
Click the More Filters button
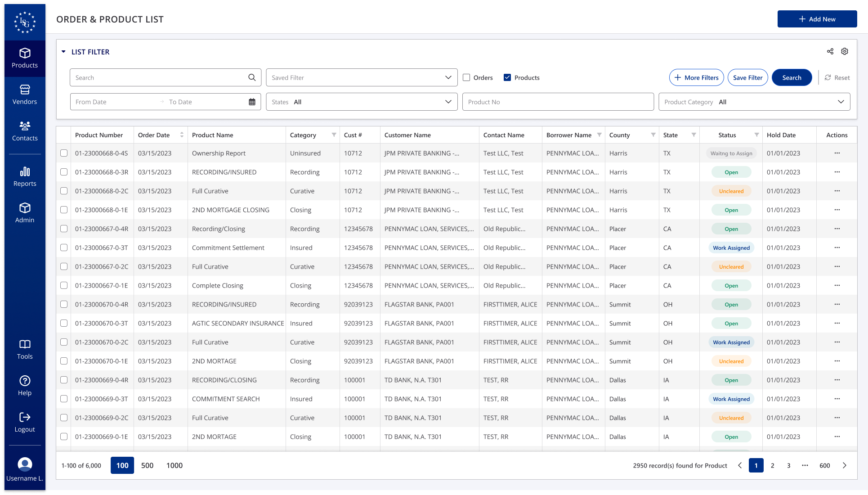[696, 78]
